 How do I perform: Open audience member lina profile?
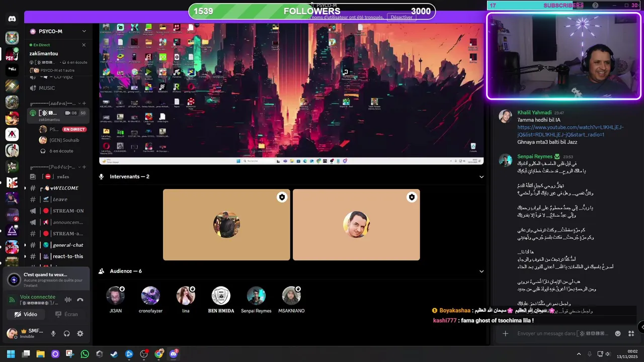point(186,300)
